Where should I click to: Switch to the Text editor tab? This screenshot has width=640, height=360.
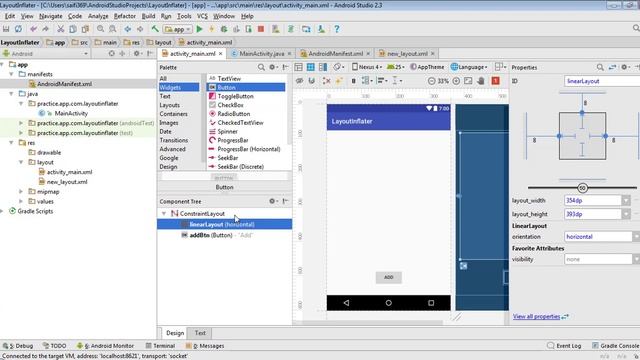[x=200, y=333]
